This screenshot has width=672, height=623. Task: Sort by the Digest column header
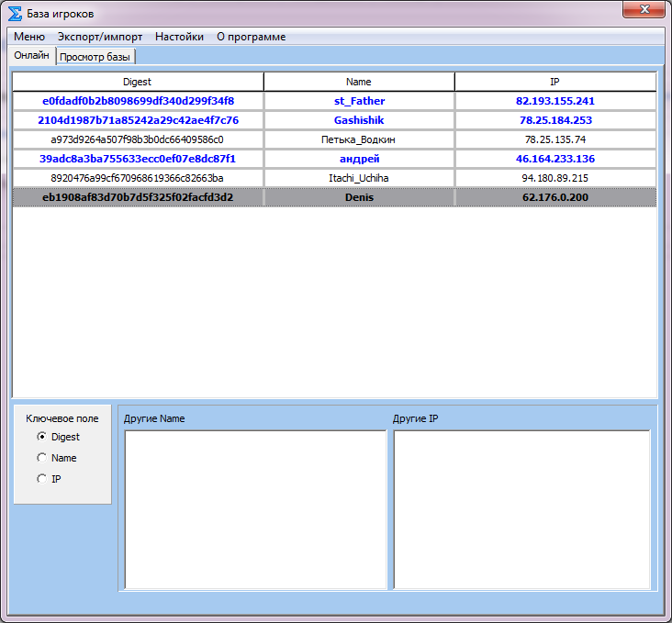coord(138,82)
